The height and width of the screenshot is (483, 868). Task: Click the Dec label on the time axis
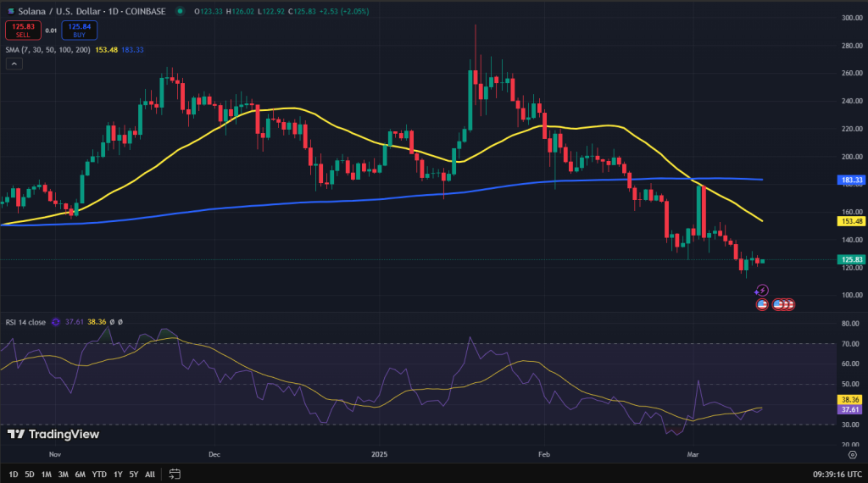point(214,455)
